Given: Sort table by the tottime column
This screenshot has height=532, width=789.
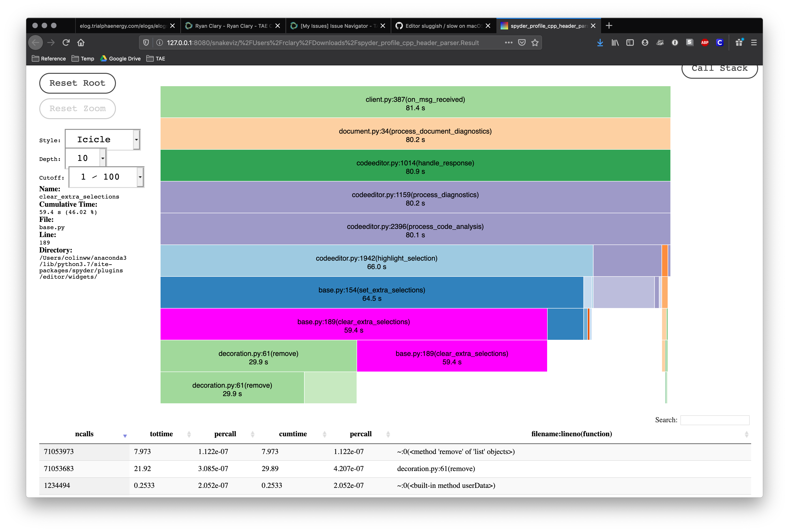Looking at the screenshot, I should click(161, 434).
